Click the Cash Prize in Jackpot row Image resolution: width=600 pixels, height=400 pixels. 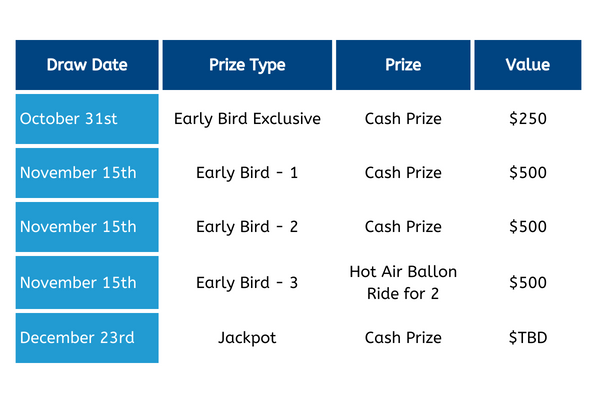(403, 338)
